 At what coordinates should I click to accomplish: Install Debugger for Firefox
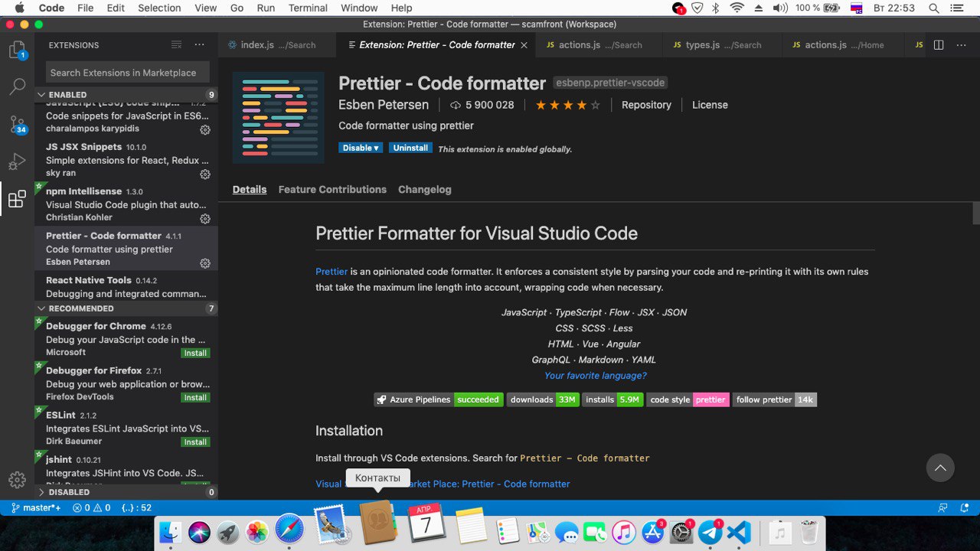pyautogui.click(x=195, y=397)
